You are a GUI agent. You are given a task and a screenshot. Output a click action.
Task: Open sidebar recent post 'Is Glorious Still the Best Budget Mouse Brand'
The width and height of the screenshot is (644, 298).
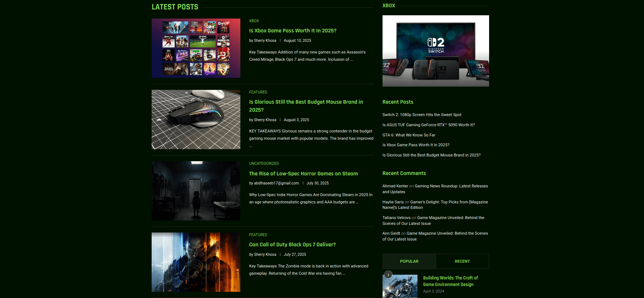(x=432, y=155)
